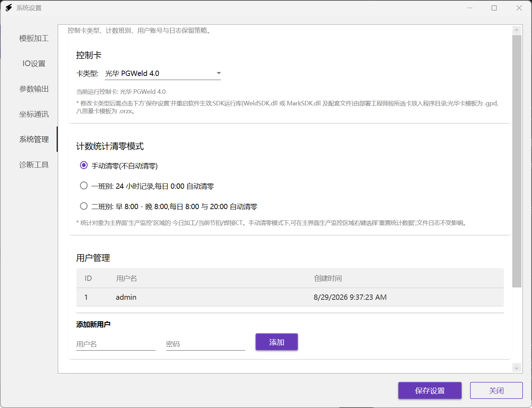Viewport: 532px width, 408px height.
Task: Click scrollbar down arrow
Action: (517, 368)
